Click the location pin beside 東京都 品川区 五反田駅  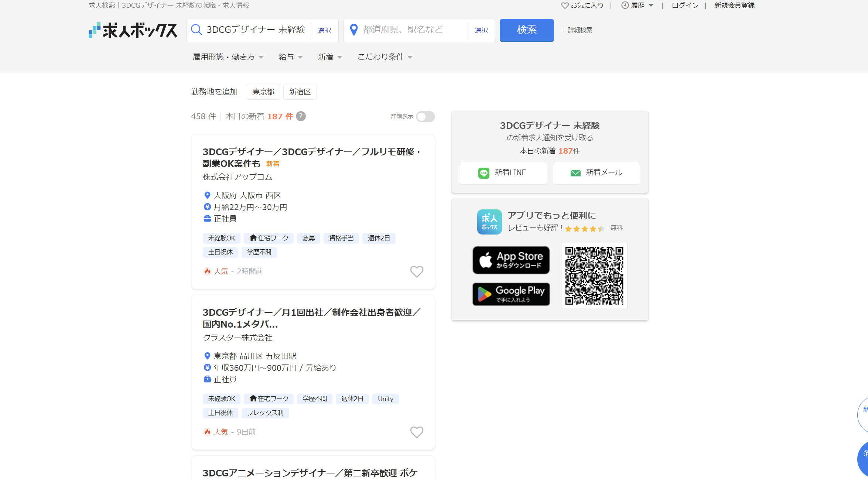(207, 356)
